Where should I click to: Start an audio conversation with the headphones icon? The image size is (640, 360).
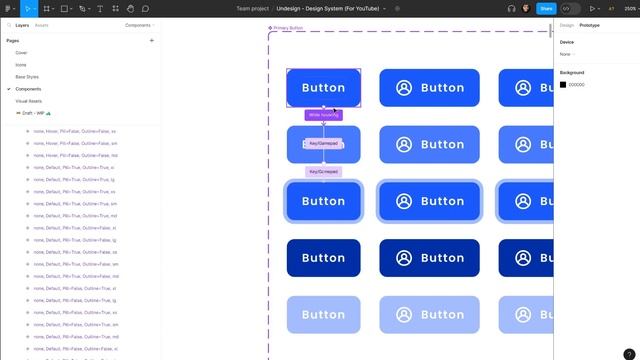pos(511,9)
